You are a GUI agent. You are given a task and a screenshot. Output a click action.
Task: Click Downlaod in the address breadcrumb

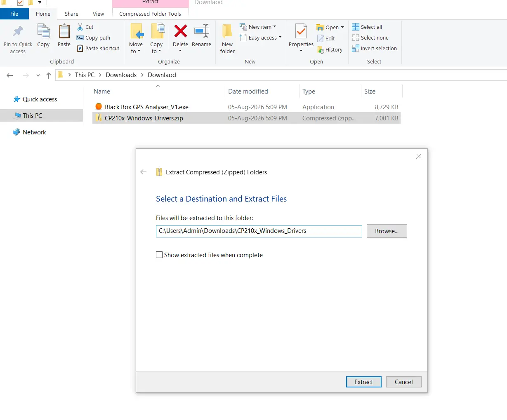[x=162, y=75]
